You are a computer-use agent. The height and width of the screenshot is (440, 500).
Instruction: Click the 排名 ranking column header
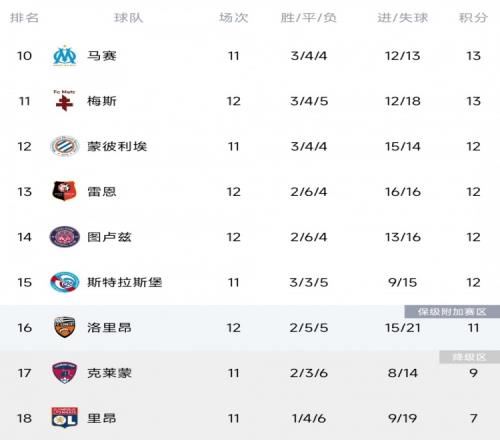pos(24,18)
